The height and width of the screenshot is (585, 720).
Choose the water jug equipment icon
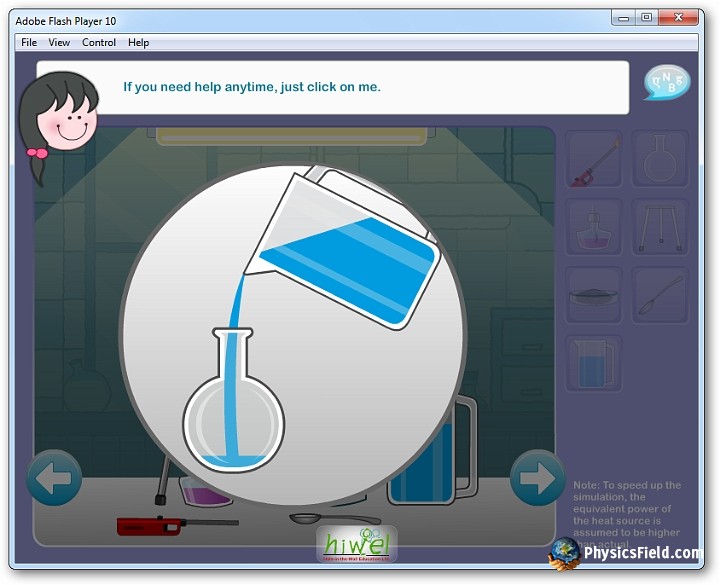(594, 363)
